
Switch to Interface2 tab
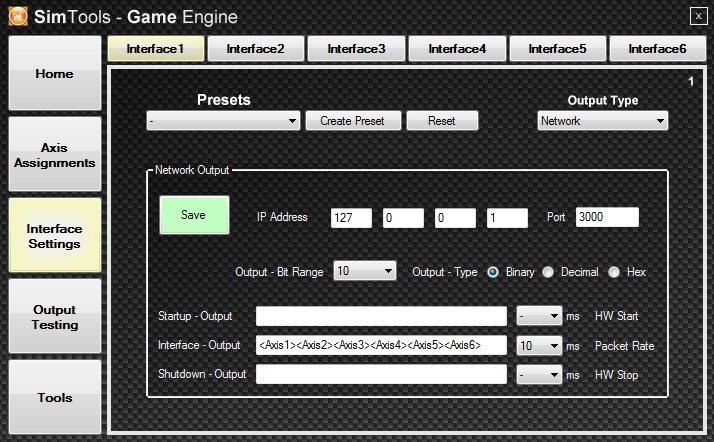(x=256, y=49)
